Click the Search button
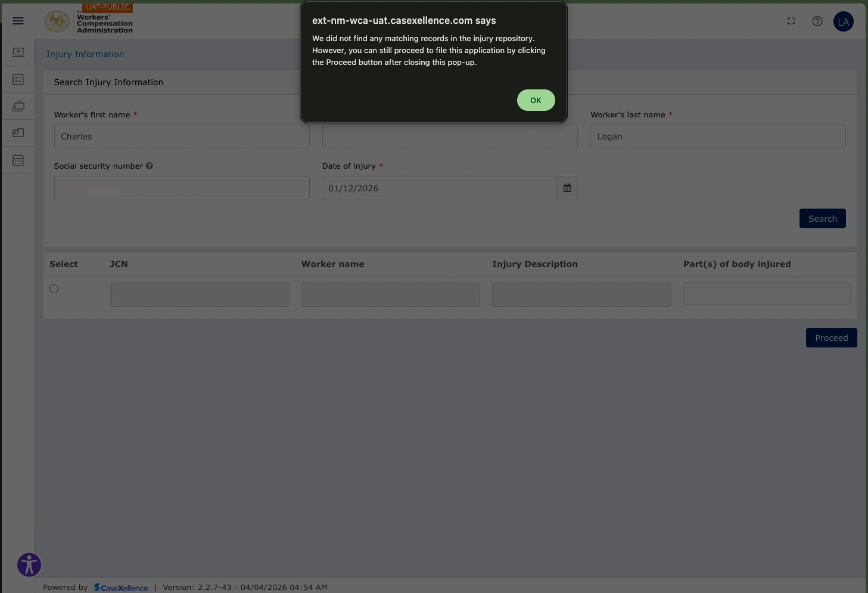The width and height of the screenshot is (868, 593). click(x=822, y=219)
